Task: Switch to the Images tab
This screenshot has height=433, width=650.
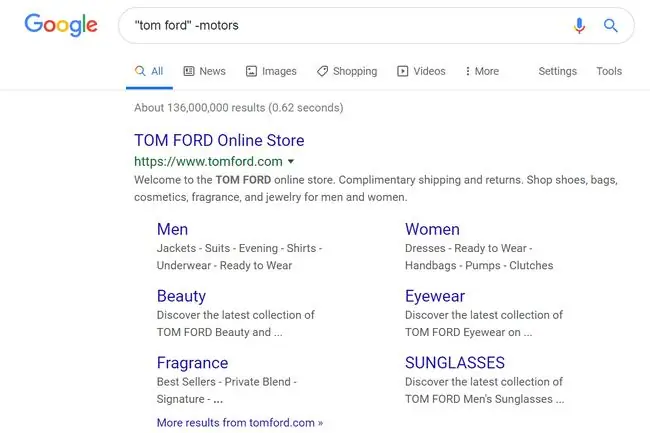Action: (x=271, y=71)
